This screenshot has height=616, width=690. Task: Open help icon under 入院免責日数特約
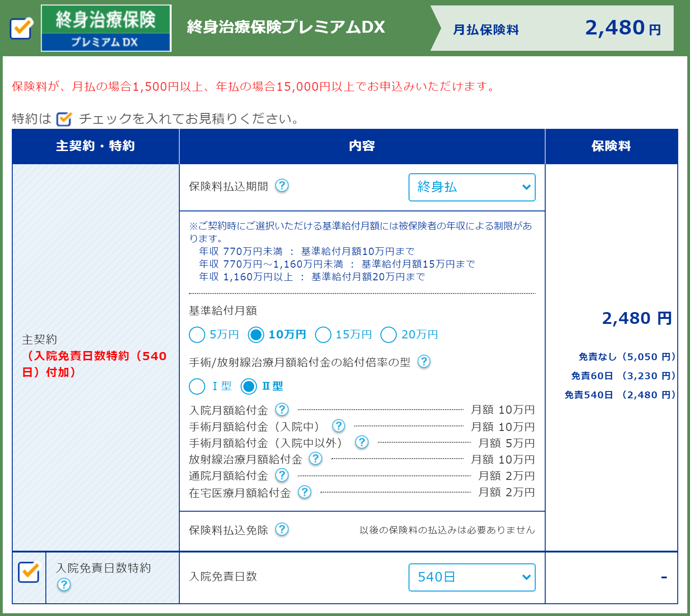(x=64, y=585)
